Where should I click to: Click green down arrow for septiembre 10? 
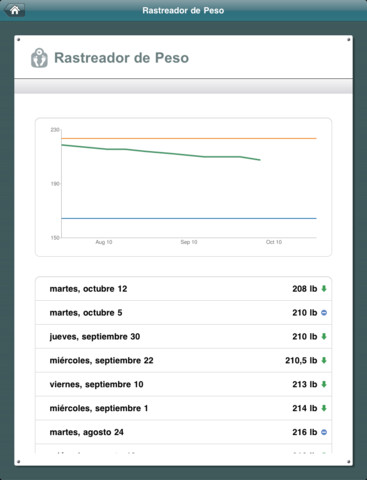click(x=324, y=384)
